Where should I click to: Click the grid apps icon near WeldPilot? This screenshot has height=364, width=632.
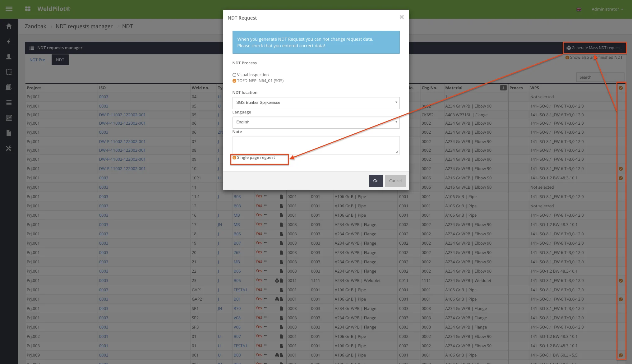pos(28,9)
